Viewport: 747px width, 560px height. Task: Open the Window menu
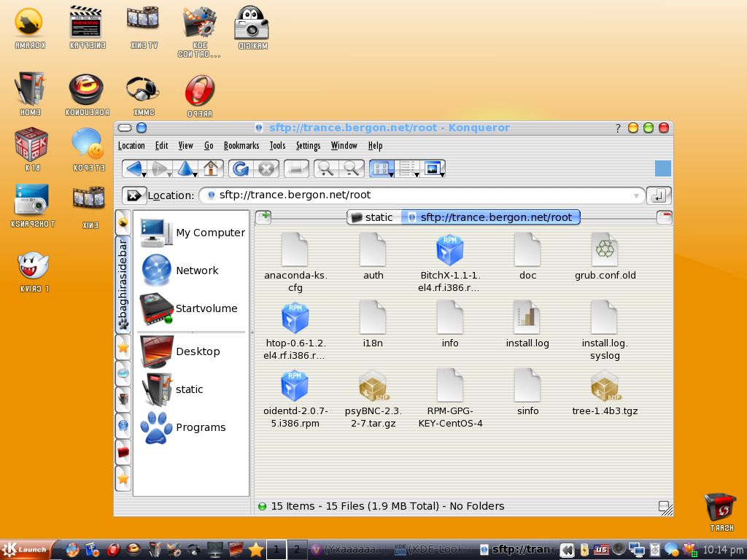click(x=344, y=146)
